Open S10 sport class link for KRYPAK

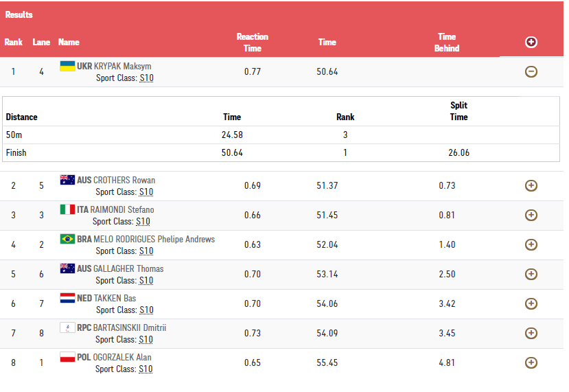[x=146, y=78]
